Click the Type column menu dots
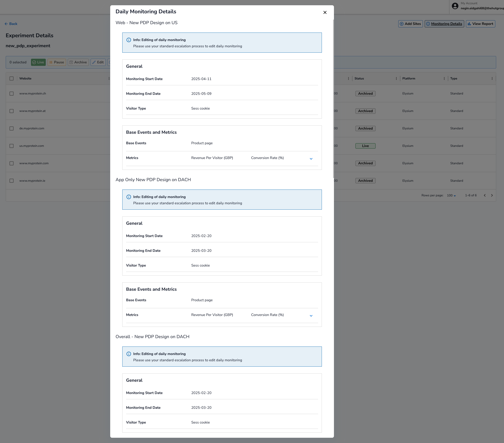This screenshot has width=504, height=443. pyautogui.click(x=492, y=79)
